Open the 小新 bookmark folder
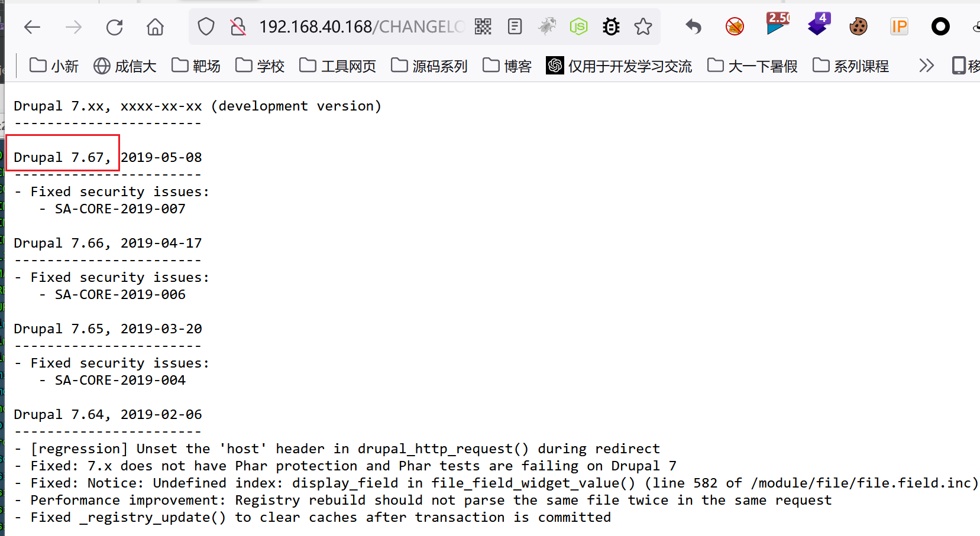The width and height of the screenshot is (980, 536). 54,66
